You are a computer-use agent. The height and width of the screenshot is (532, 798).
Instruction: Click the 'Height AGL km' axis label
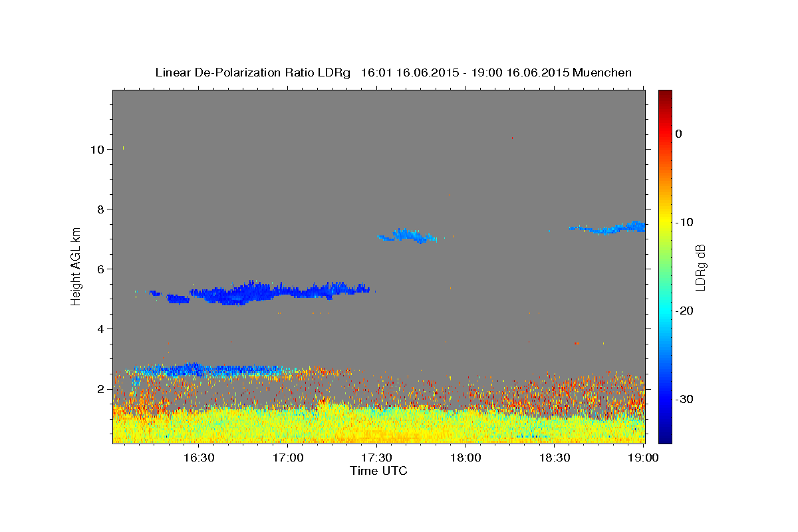click(x=76, y=266)
